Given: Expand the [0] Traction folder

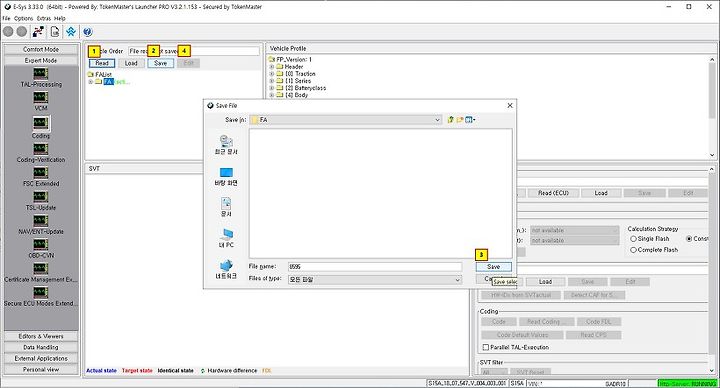Looking at the screenshot, I should (x=271, y=73).
